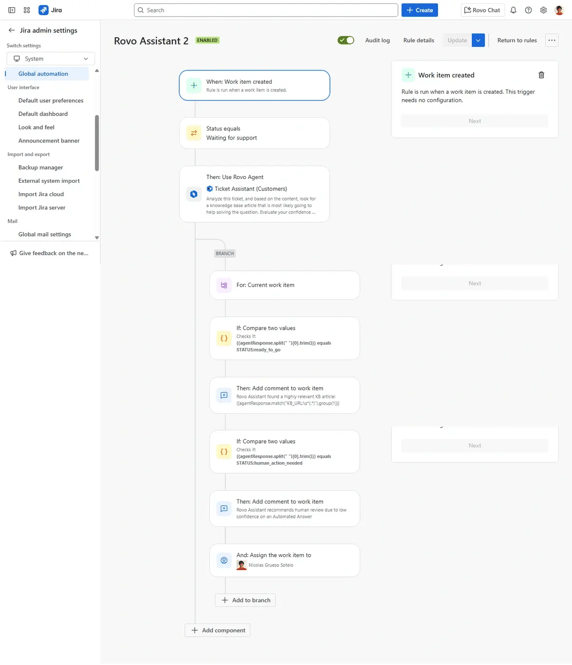Click into the top Search field

tap(266, 10)
